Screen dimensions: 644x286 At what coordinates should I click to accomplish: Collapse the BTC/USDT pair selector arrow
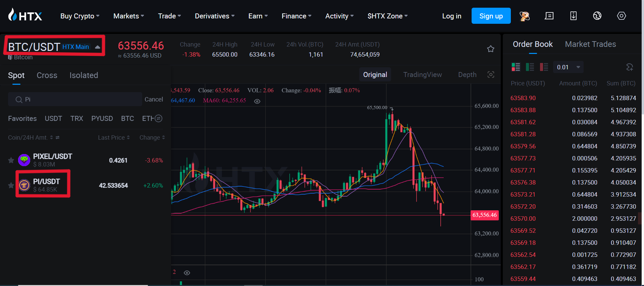pyautogui.click(x=98, y=47)
